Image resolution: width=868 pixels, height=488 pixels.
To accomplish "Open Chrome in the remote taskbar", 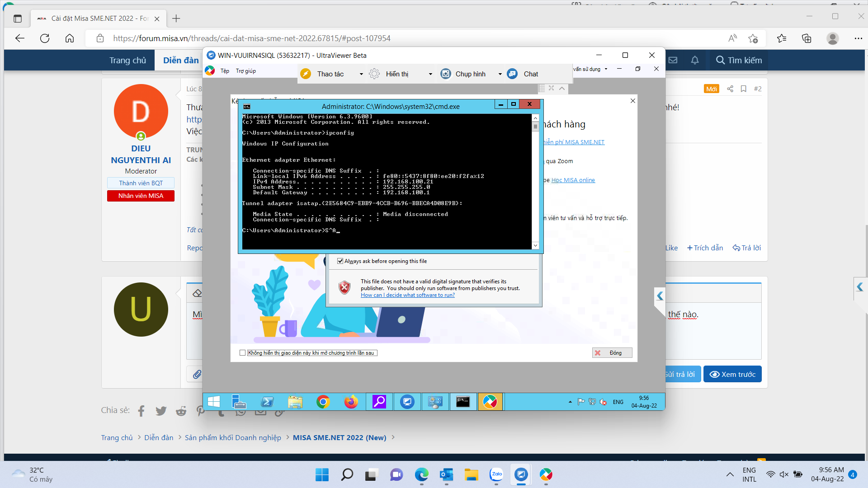I will 323,402.
